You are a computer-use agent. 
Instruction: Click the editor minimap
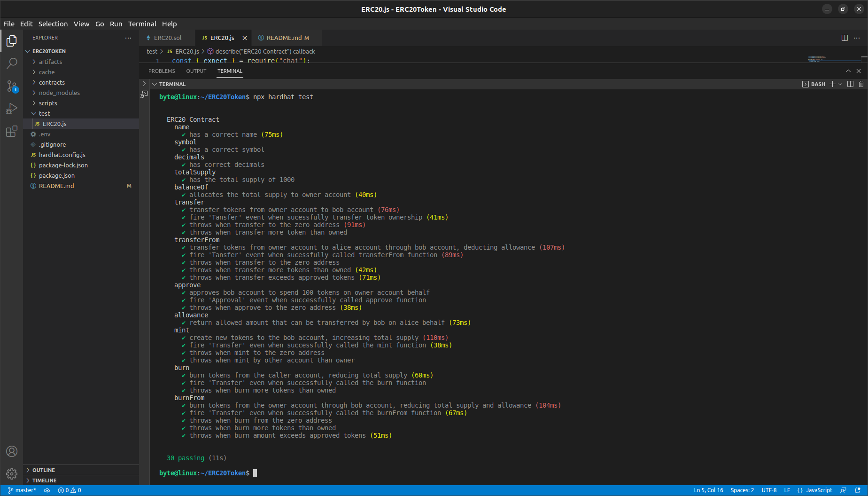[x=834, y=59]
